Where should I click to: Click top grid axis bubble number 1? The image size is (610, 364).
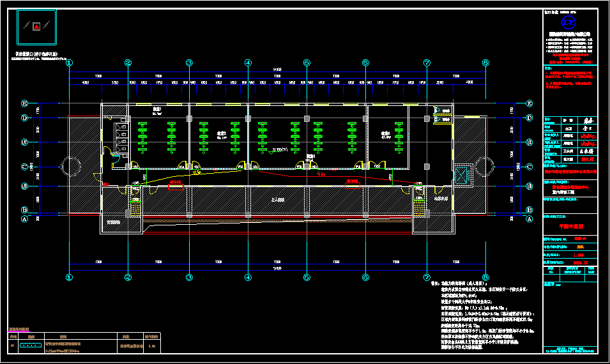(70, 63)
